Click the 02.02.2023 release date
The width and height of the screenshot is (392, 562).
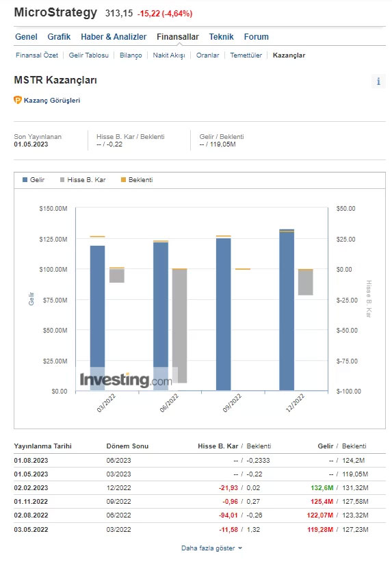click(x=31, y=488)
